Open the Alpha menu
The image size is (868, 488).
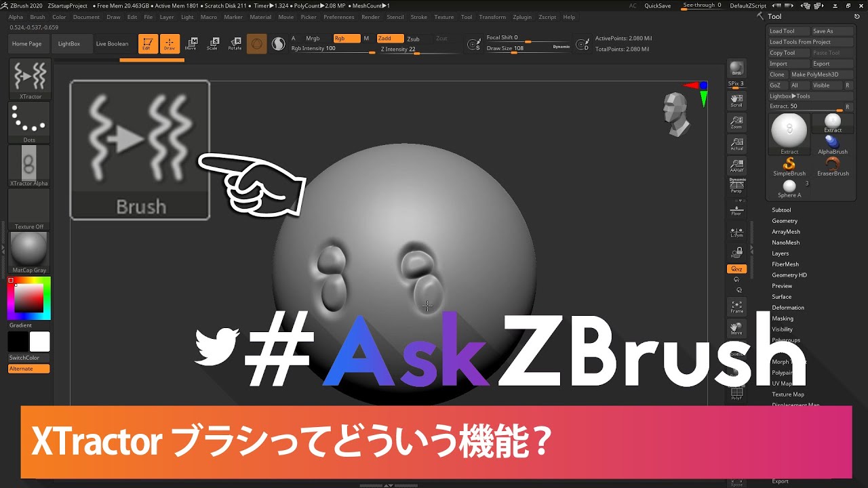pyautogui.click(x=16, y=17)
